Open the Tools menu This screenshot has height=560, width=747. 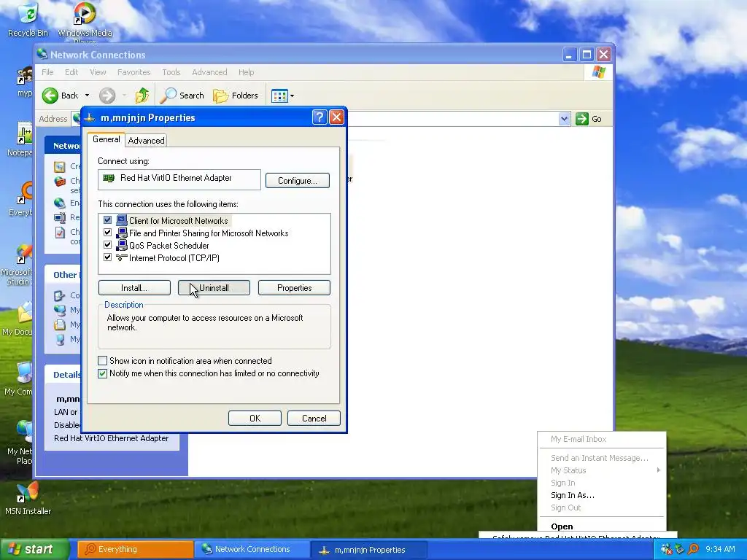tap(171, 72)
